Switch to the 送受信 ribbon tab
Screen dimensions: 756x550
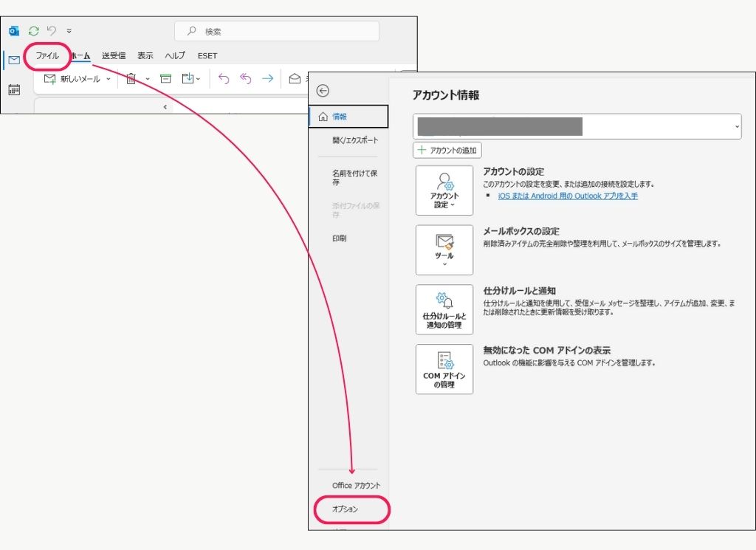(114, 56)
